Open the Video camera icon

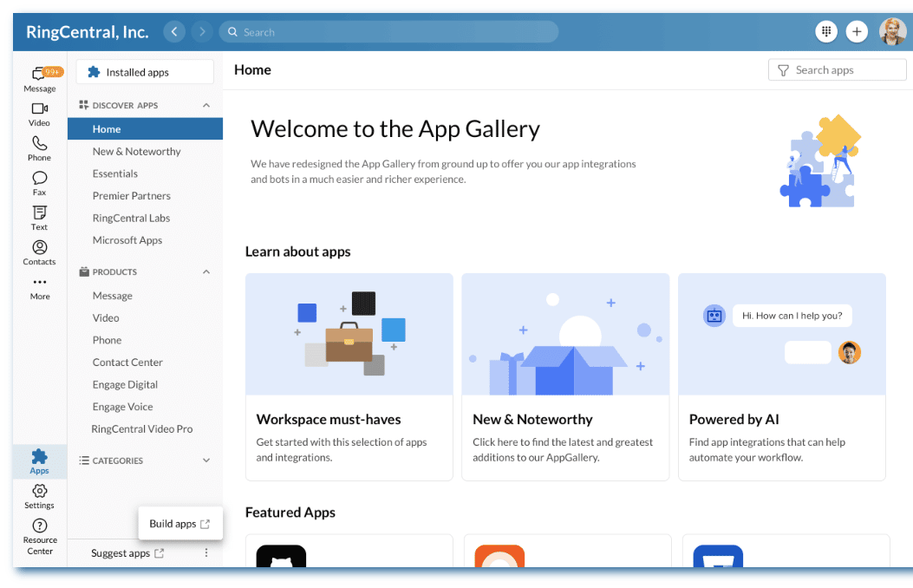[39, 109]
